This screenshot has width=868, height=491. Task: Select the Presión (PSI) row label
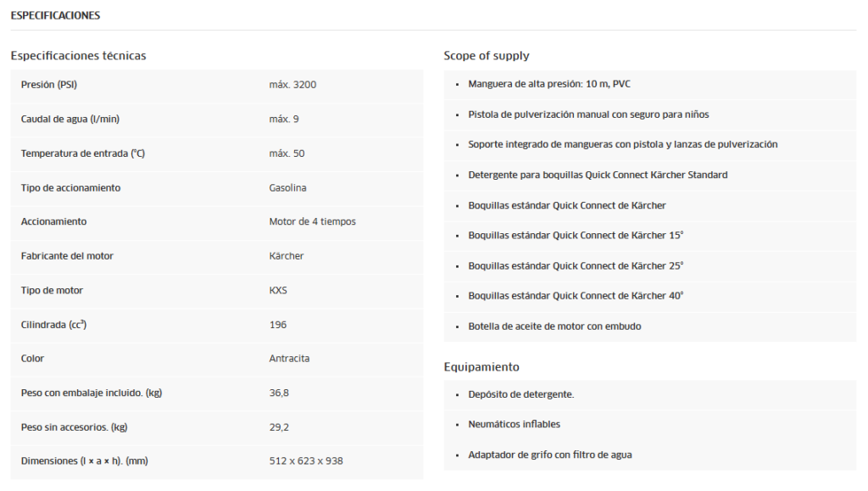(49, 85)
